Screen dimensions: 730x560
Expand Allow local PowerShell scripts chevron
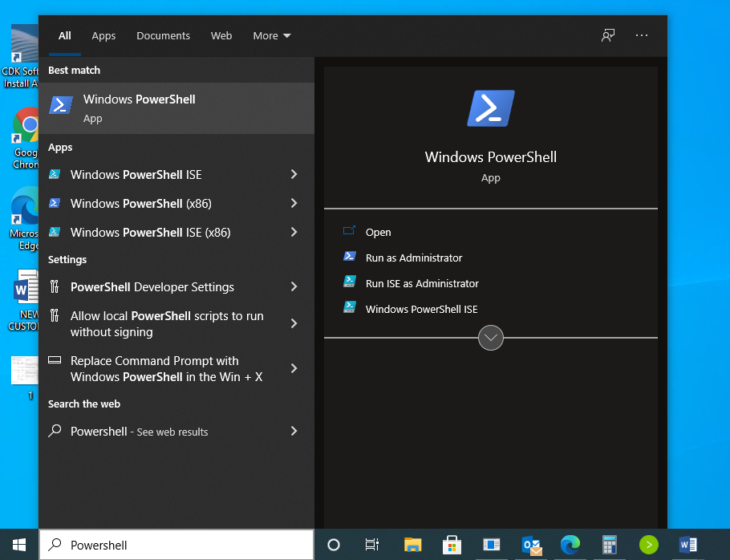tap(294, 323)
